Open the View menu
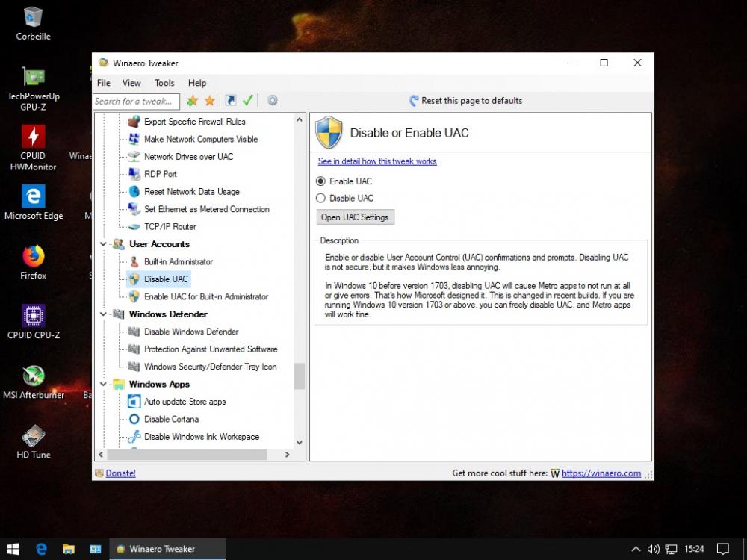747x560 pixels. [x=131, y=83]
